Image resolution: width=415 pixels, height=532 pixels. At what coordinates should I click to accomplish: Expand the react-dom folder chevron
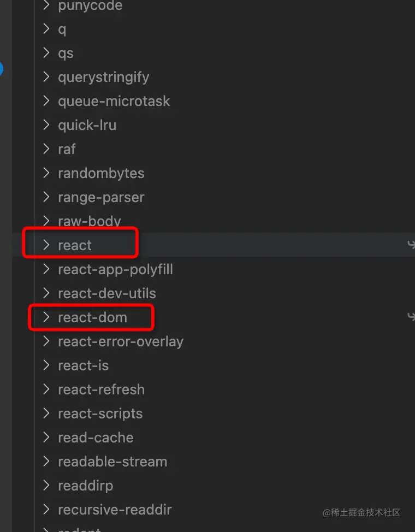coord(46,317)
